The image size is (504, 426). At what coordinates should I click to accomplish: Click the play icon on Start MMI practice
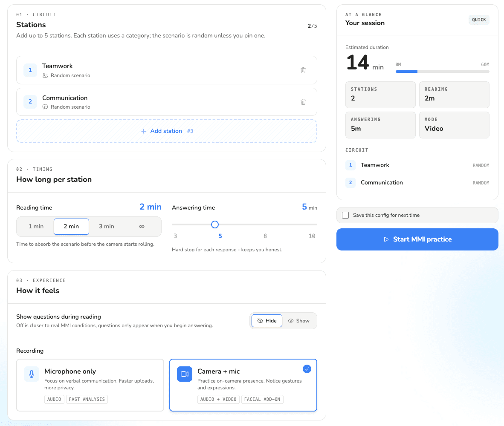(386, 239)
